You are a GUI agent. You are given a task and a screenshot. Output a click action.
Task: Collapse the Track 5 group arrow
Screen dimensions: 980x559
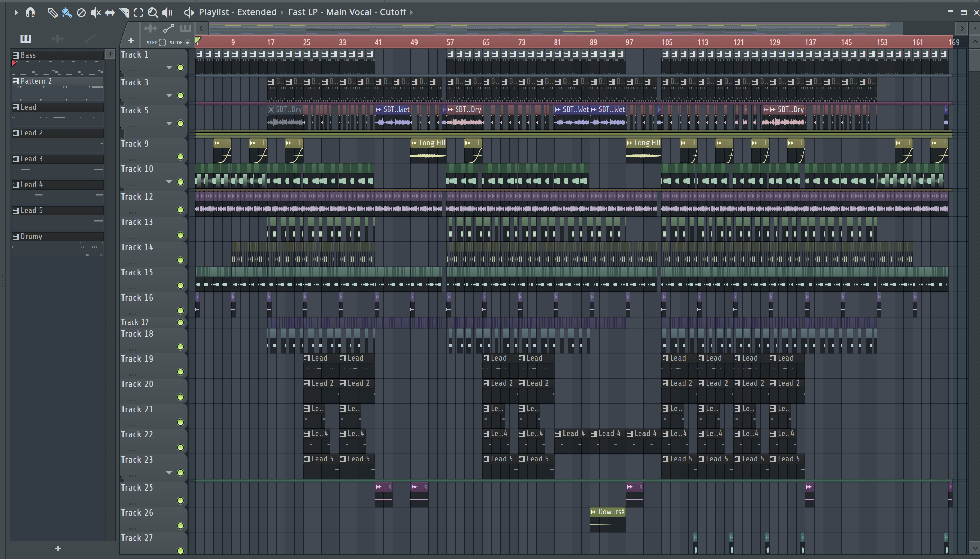[169, 123]
